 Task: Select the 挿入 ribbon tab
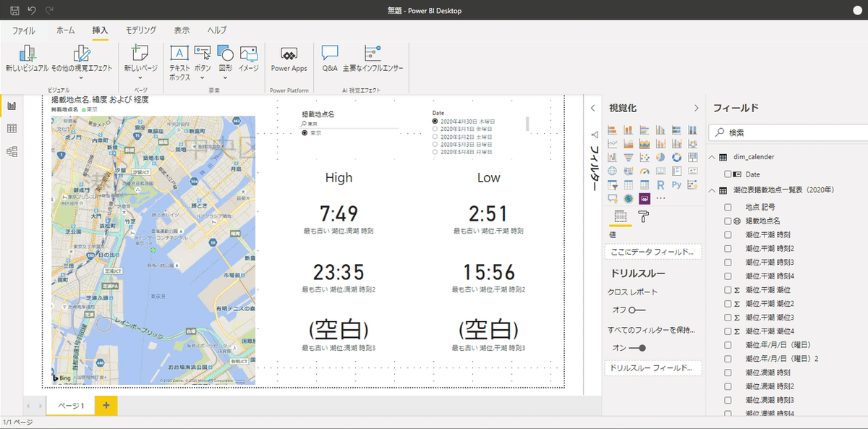point(100,30)
